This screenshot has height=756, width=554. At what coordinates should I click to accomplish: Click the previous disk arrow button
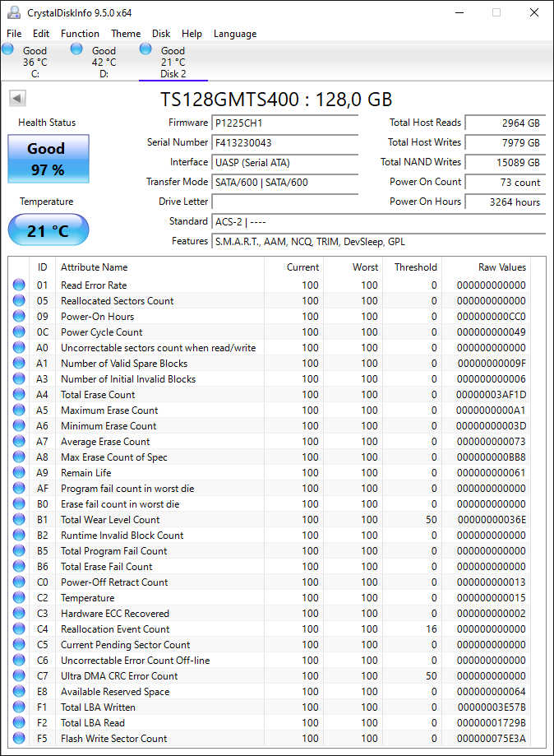[17, 99]
